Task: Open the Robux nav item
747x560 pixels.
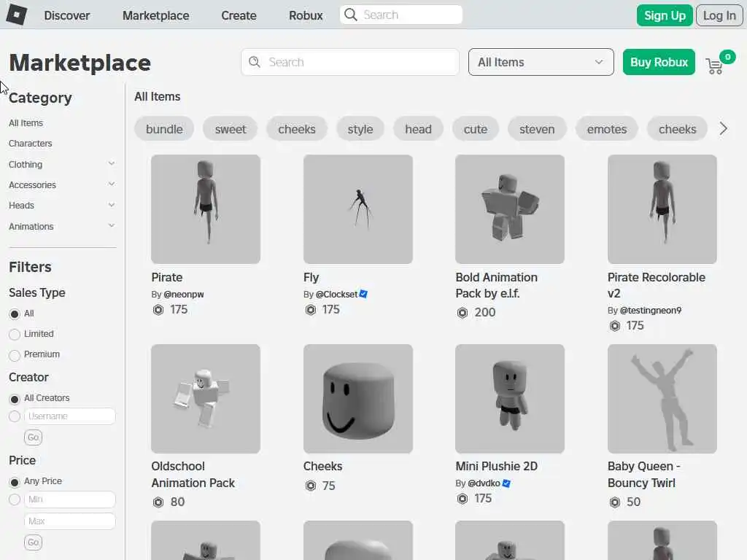Action: click(306, 15)
